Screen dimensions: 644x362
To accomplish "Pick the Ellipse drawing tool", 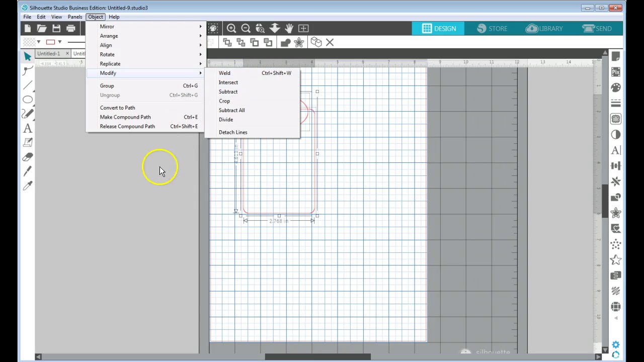I will 28,100.
